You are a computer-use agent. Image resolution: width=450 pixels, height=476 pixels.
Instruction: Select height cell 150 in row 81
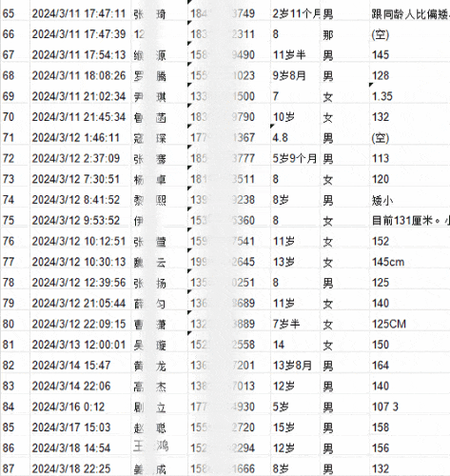410,345
